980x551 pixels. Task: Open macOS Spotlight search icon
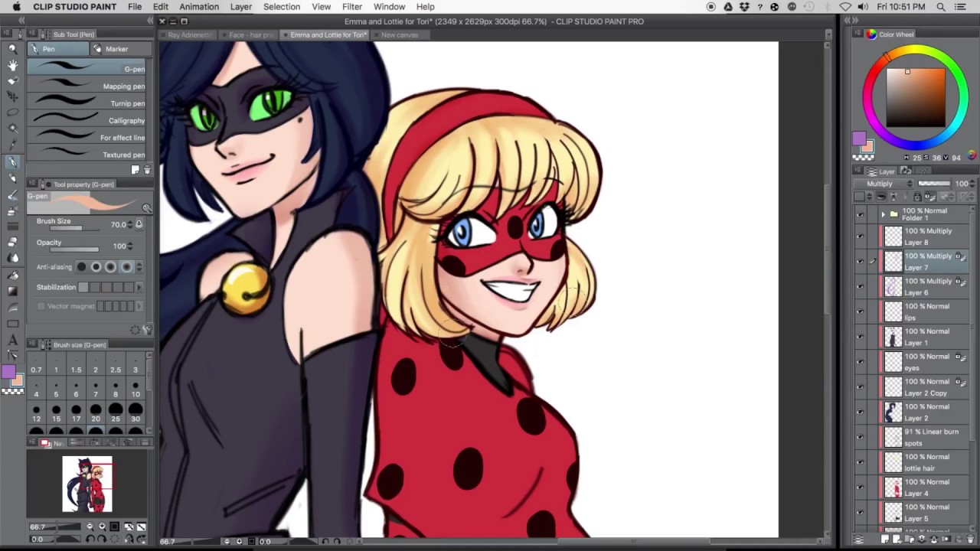940,7
